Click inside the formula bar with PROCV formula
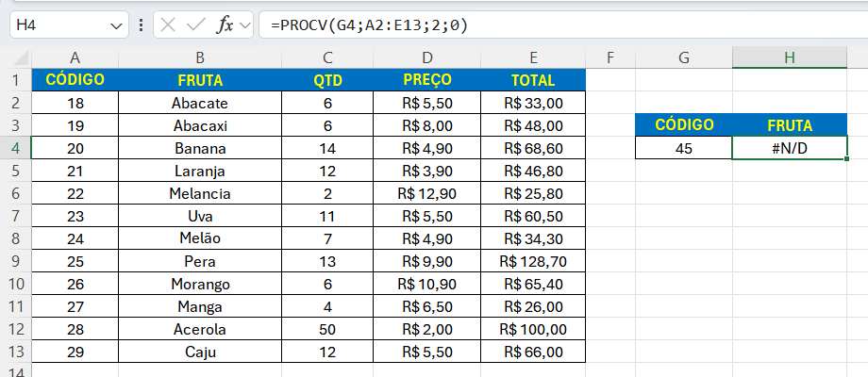This screenshot has height=377, width=868. pos(566,25)
